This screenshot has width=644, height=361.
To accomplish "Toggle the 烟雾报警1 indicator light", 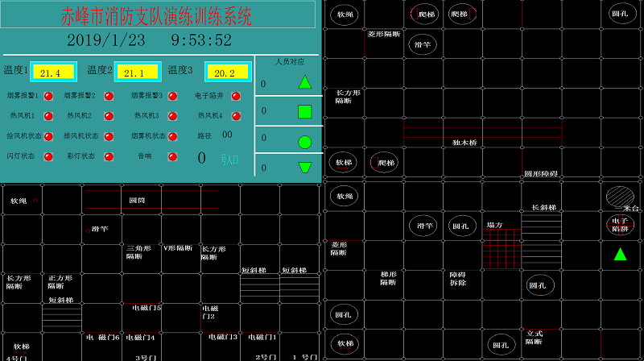I will tap(47, 96).
